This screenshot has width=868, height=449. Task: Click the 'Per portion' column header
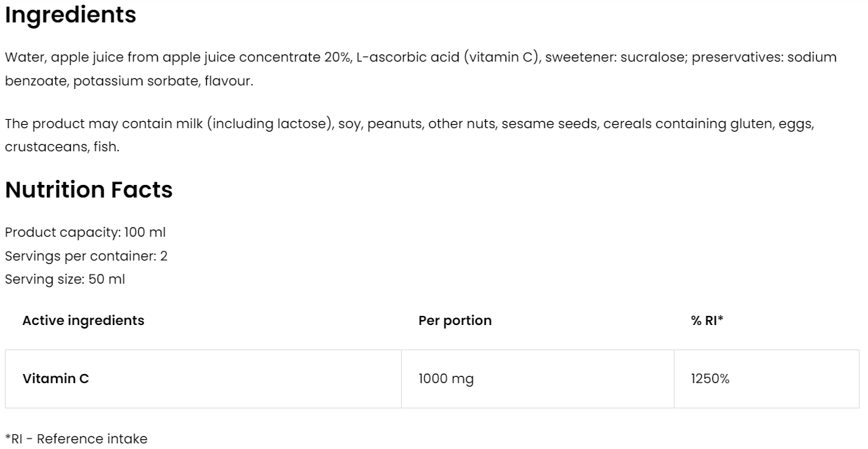[x=455, y=321]
